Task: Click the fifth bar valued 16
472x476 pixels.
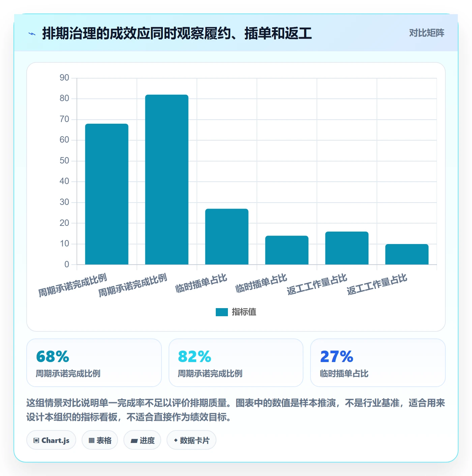Action: pos(347,248)
